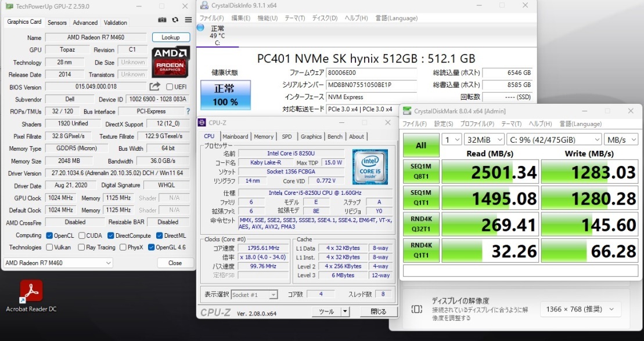Click the 閉じる button in CPU-Z
Screen dimensions: 644x341
click(378, 311)
